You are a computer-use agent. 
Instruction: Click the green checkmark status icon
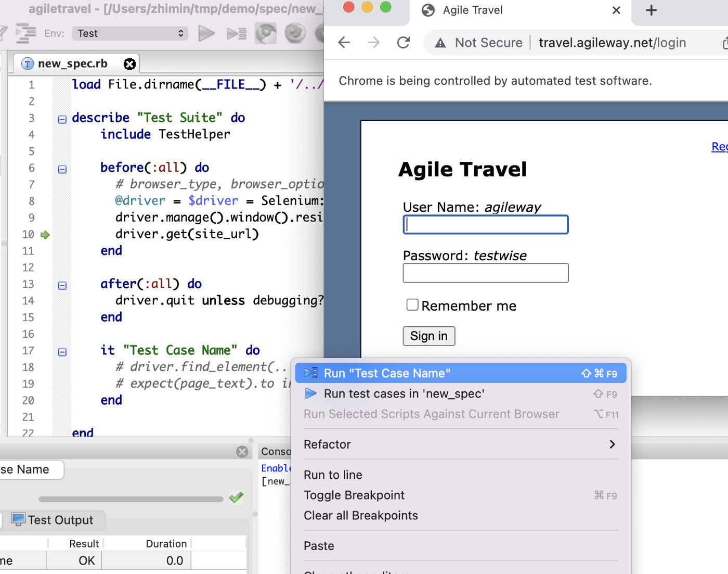click(236, 498)
